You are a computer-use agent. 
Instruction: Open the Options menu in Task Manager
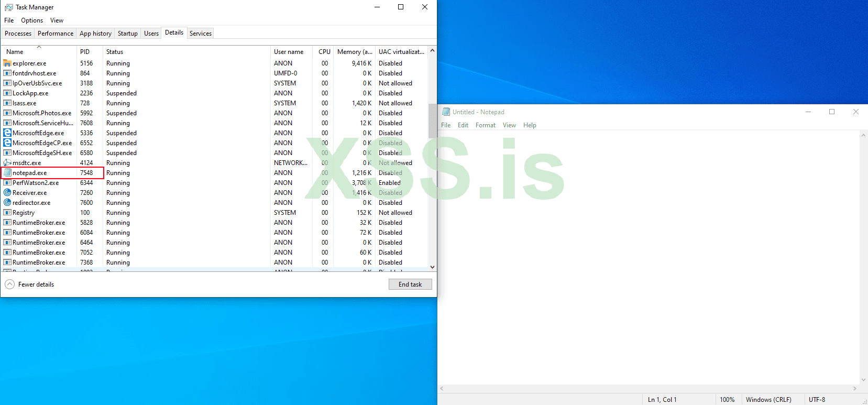32,20
